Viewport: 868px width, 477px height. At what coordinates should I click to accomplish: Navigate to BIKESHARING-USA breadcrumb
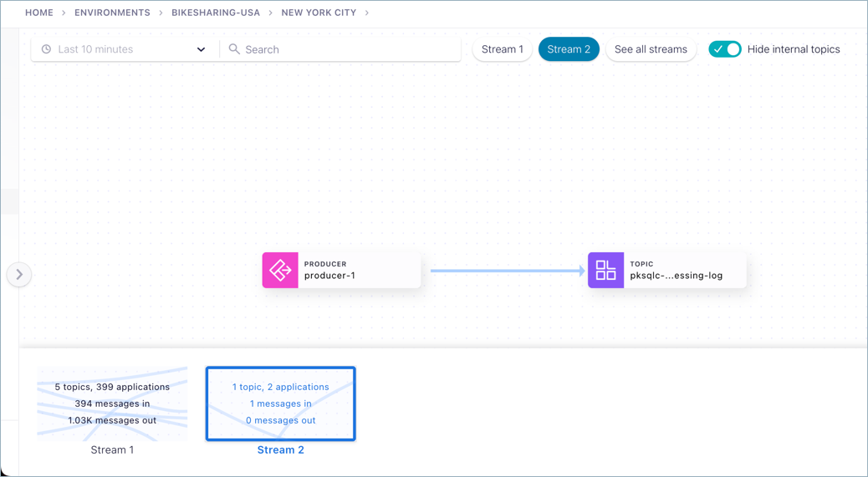coord(216,13)
